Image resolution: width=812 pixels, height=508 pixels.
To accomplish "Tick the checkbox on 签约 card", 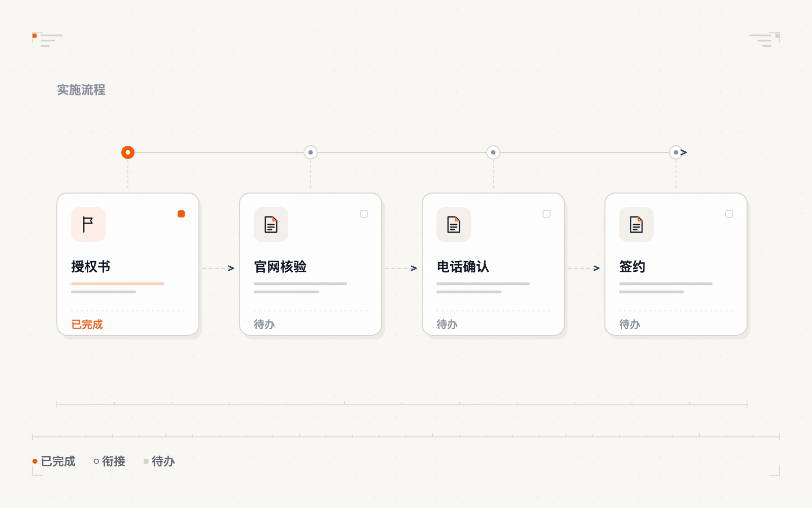I will (x=729, y=214).
